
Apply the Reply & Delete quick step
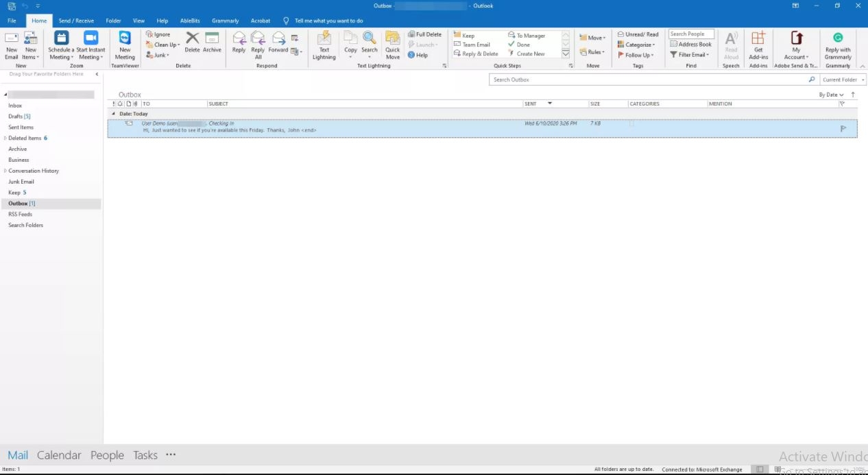476,53
